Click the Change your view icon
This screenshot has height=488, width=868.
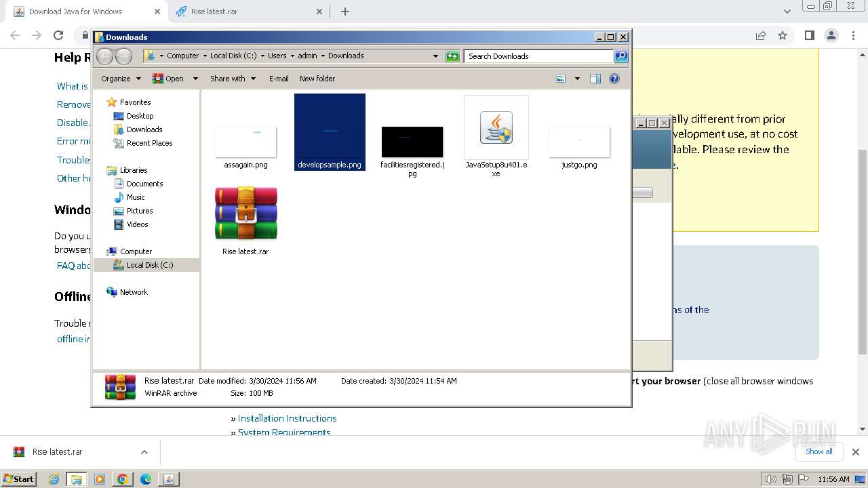(x=561, y=79)
